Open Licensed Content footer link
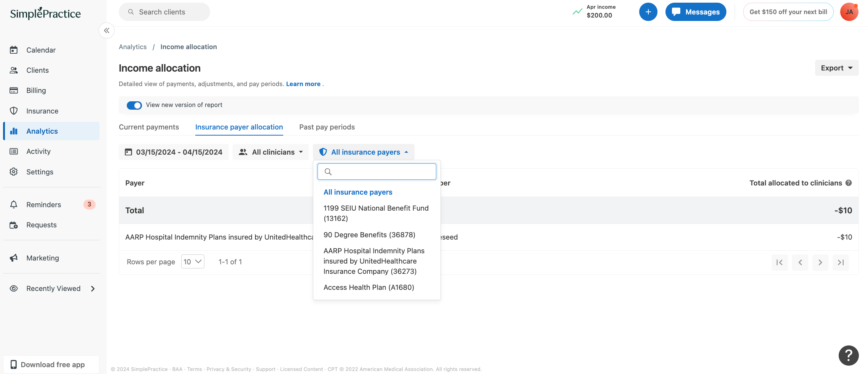 pos(301,369)
